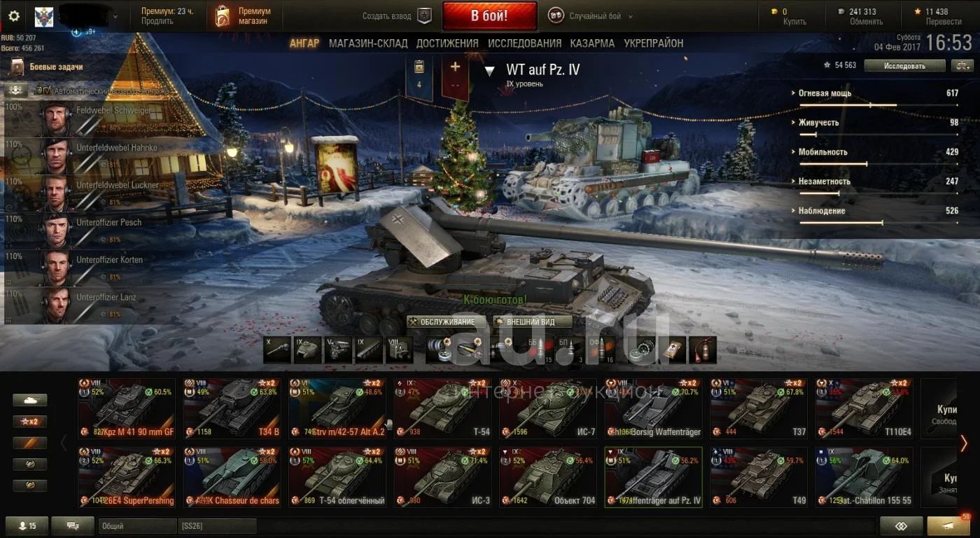980x538 pixels.
Task: Start battle with В бой! button
Action: click(x=489, y=16)
